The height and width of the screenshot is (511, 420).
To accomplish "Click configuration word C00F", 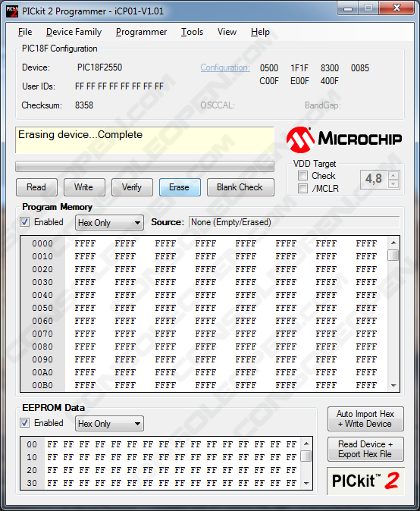I will (269, 81).
